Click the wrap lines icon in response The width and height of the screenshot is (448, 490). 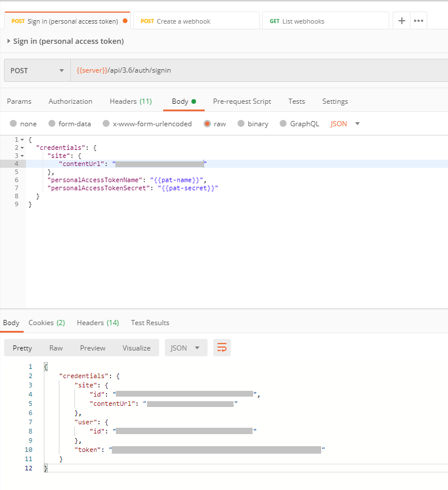(222, 348)
